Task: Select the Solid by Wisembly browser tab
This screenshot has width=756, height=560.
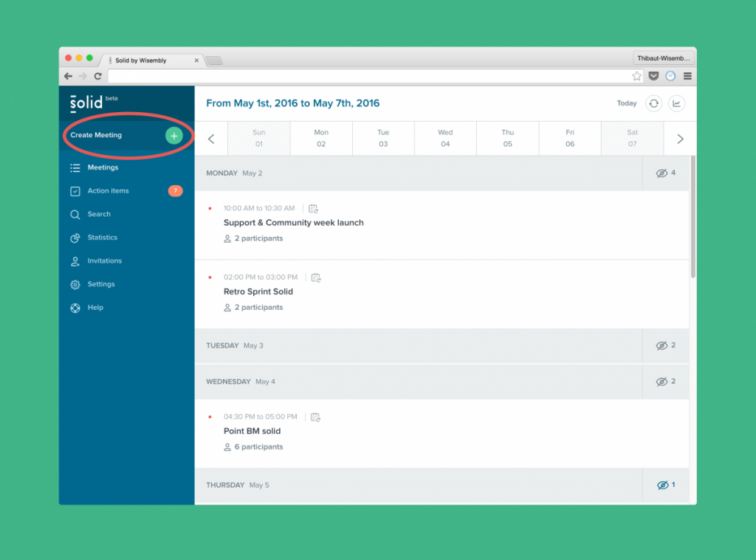Action: pos(151,61)
